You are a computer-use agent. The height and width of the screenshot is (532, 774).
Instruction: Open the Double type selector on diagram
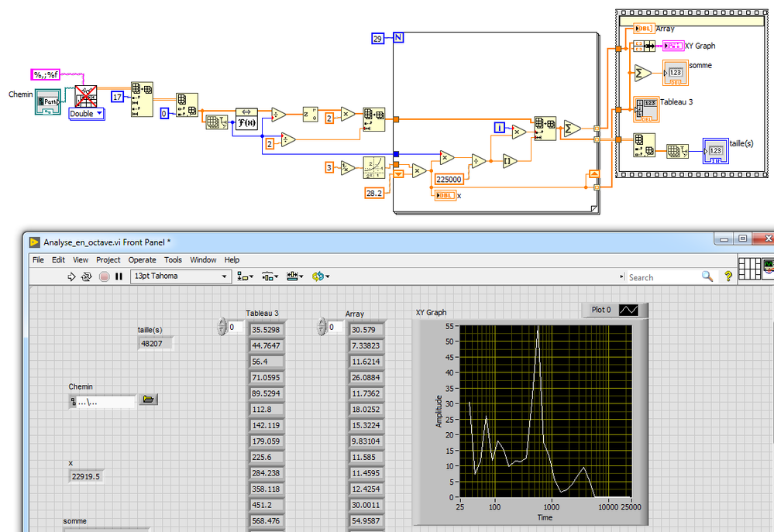point(86,114)
